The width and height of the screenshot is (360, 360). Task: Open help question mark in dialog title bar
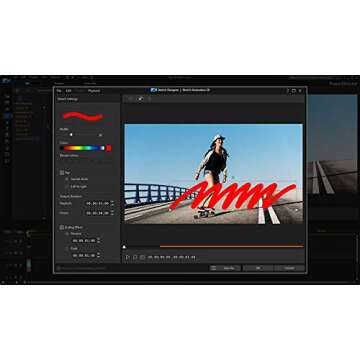(x=288, y=90)
